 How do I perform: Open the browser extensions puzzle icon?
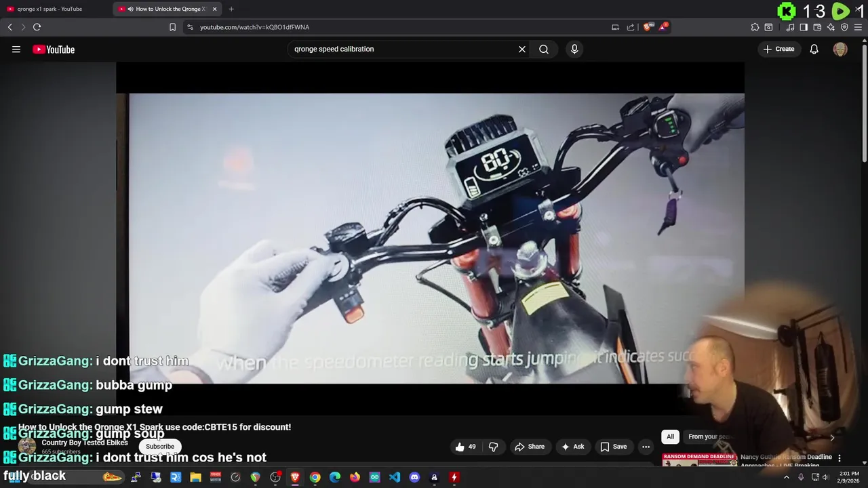tap(755, 27)
